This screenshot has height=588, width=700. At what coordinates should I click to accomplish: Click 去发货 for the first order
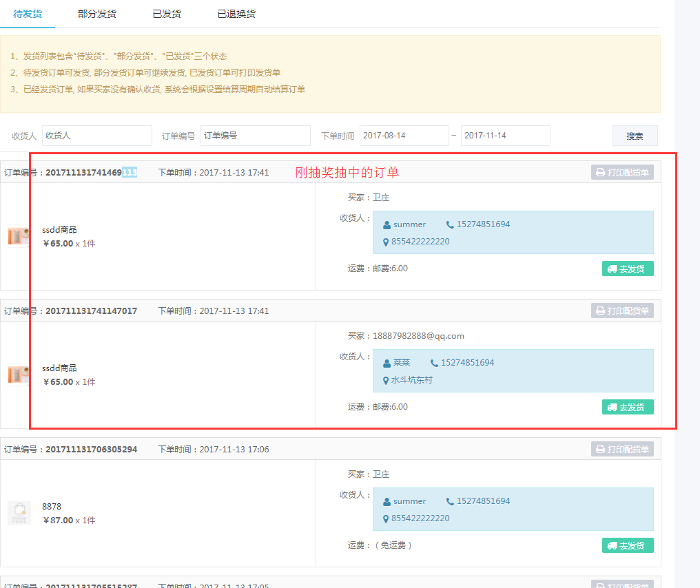click(627, 269)
